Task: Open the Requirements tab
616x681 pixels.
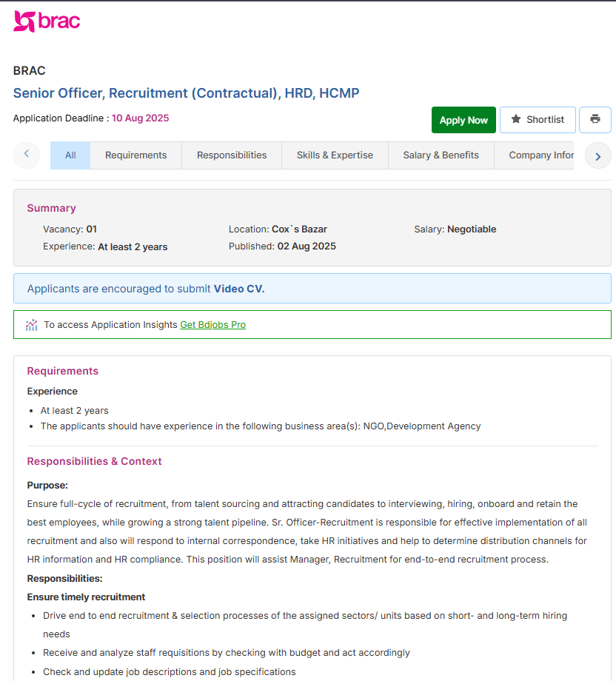Action: (136, 155)
